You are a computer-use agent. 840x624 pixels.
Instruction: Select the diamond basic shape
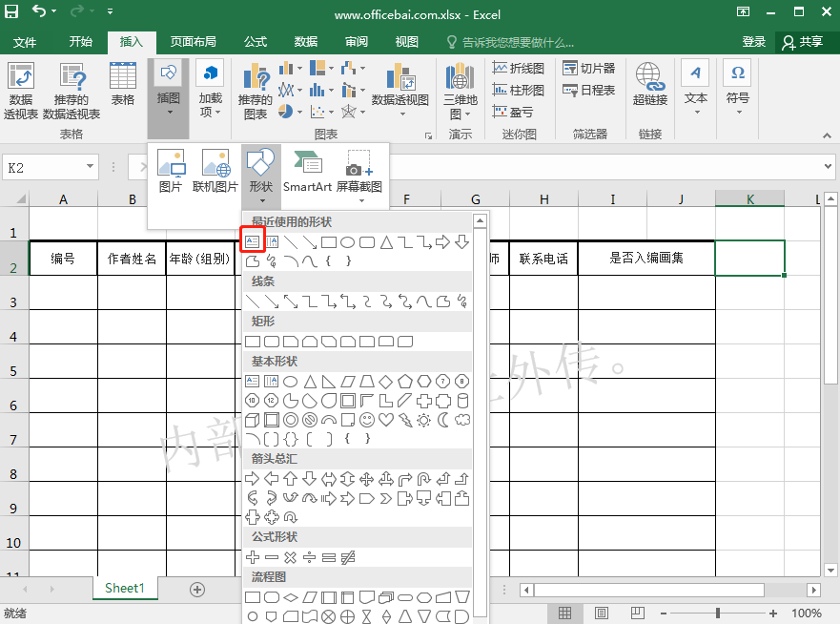(386, 382)
